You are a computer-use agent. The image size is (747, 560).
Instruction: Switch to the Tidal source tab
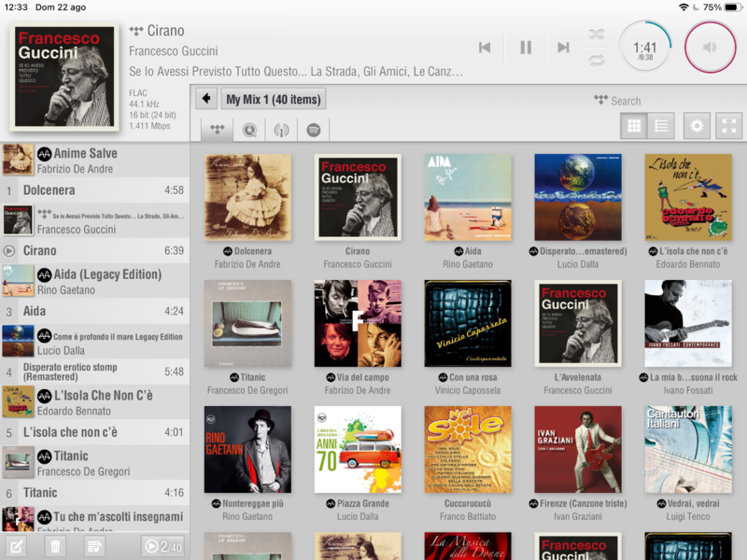218,130
